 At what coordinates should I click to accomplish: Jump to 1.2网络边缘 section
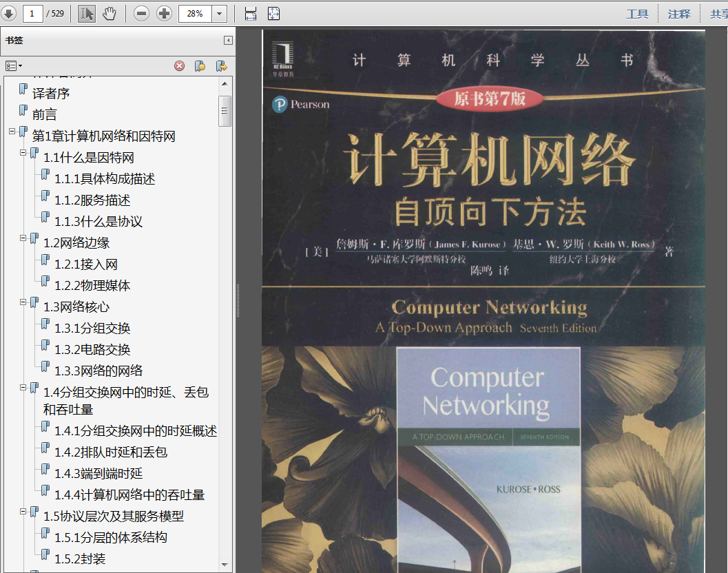[x=76, y=243]
